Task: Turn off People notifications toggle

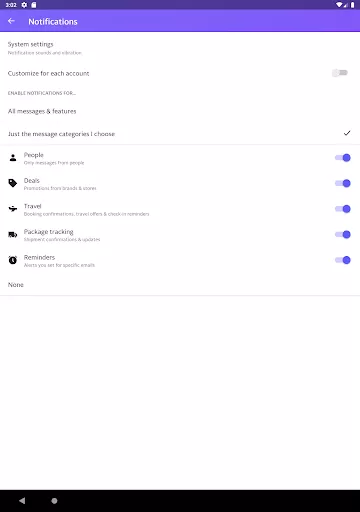Action: click(343, 158)
